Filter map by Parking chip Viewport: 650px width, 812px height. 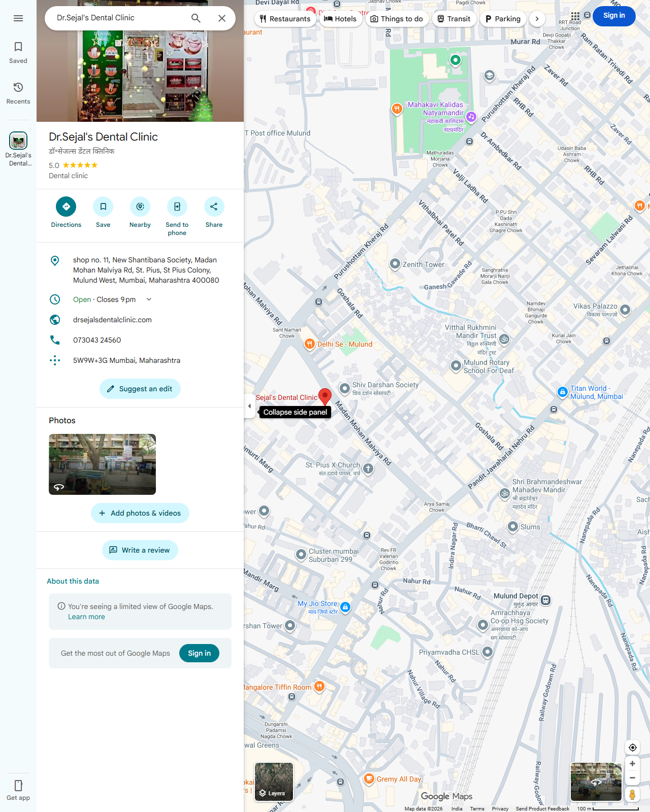pos(503,19)
